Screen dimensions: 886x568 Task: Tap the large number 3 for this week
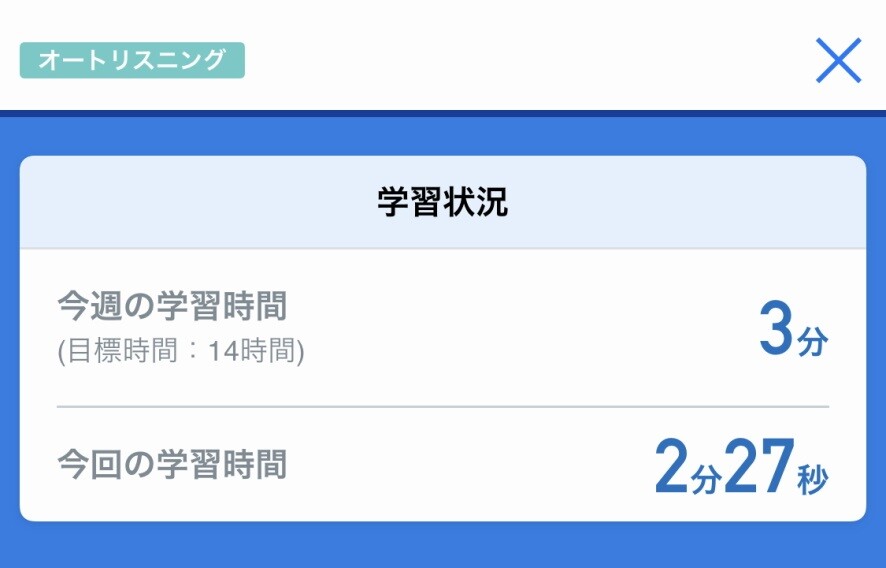coord(775,331)
